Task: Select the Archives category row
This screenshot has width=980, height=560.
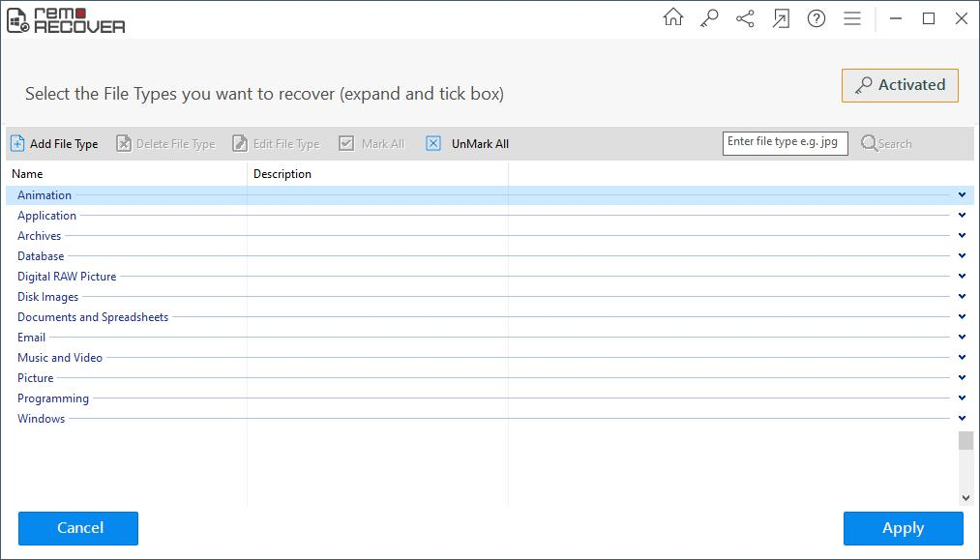Action: click(40, 236)
